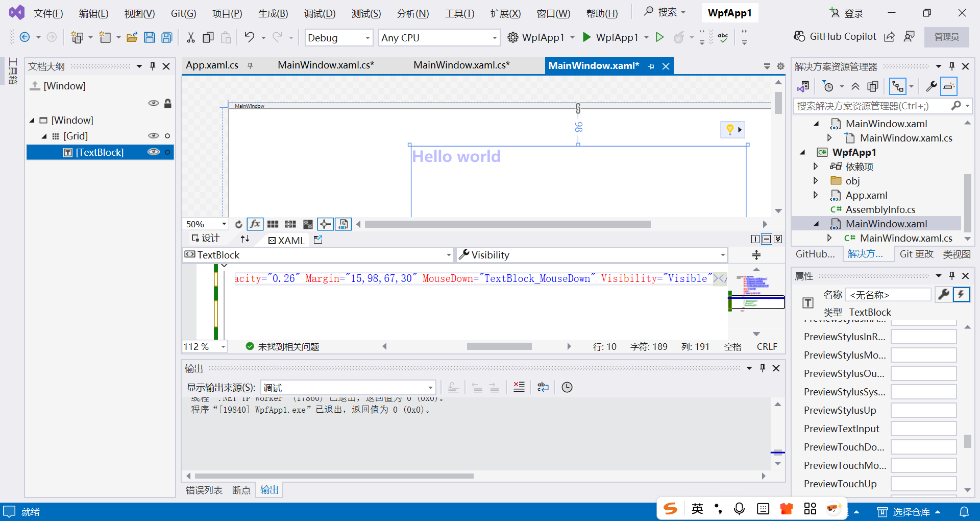Toggle visibility of the Grid element
The width and height of the screenshot is (980, 521).
pos(154,135)
